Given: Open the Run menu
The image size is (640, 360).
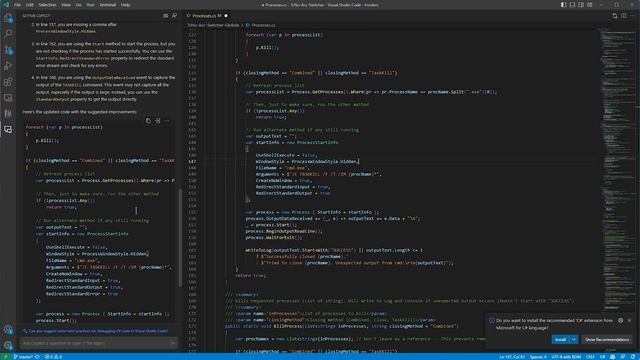Looking at the screenshot, I should (90, 5).
